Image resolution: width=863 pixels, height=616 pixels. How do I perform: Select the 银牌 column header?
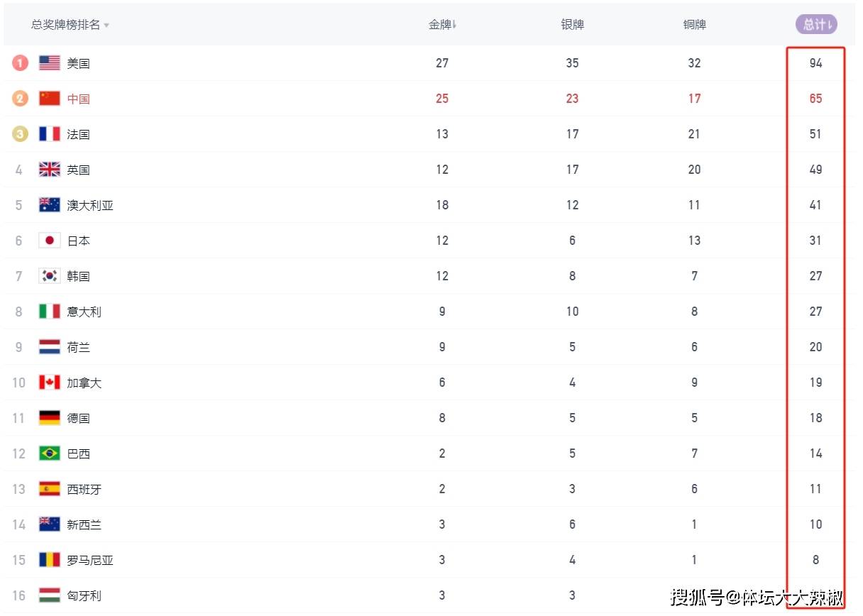tap(572, 25)
